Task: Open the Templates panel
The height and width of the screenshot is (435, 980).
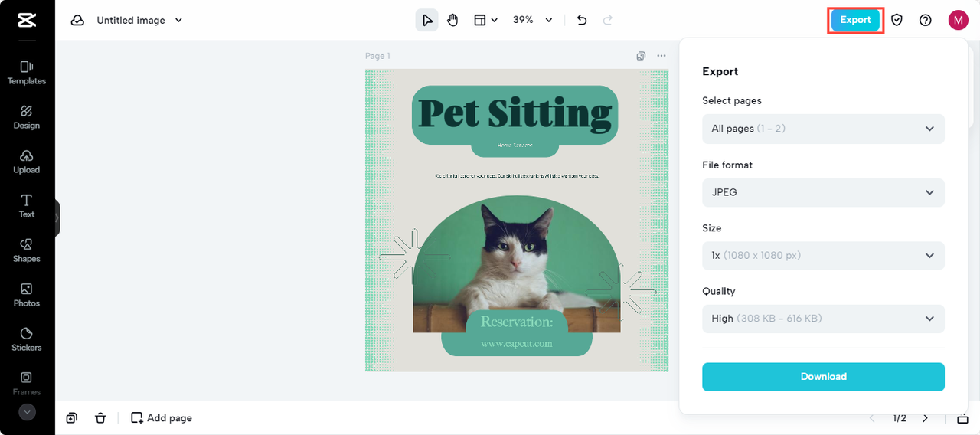Action: 27,73
